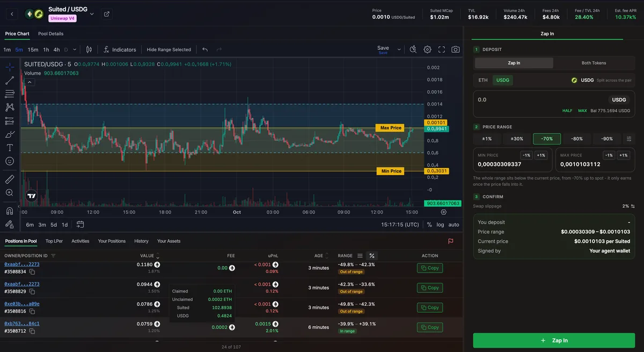Expand the Suited / USDG pair dropdown
This screenshot has height=352, width=644.
point(92,14)
